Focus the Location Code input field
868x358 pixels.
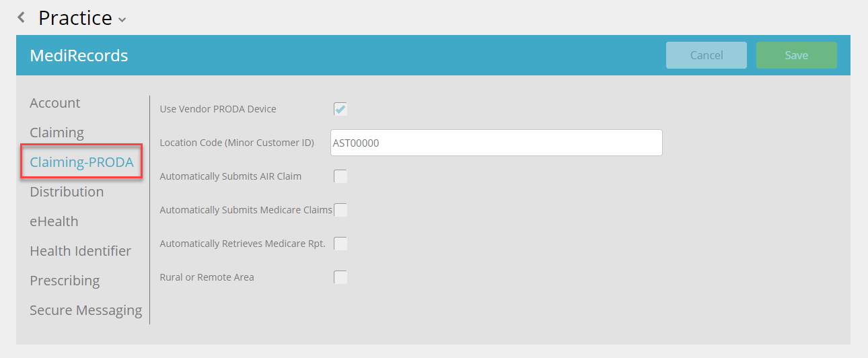[x=497, y=143]
